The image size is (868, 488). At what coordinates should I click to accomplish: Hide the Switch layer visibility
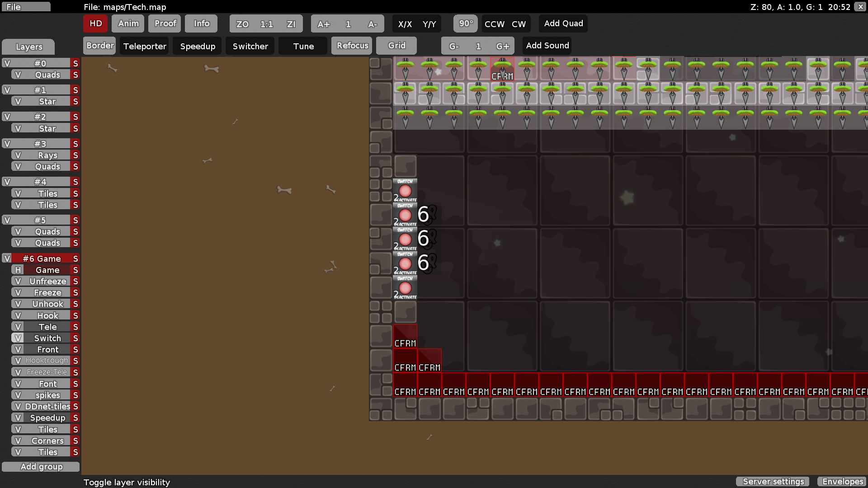[x=18, y=338]
